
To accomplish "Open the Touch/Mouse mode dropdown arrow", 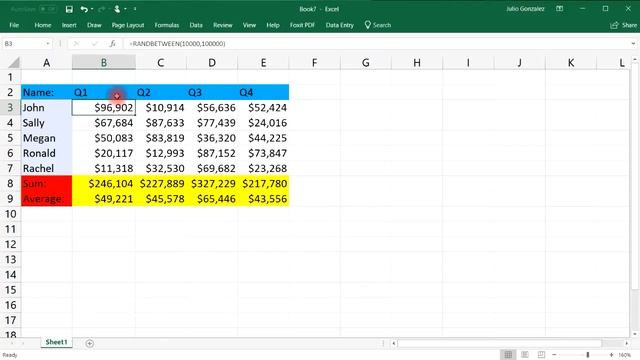I will click(x=125, y=9).
